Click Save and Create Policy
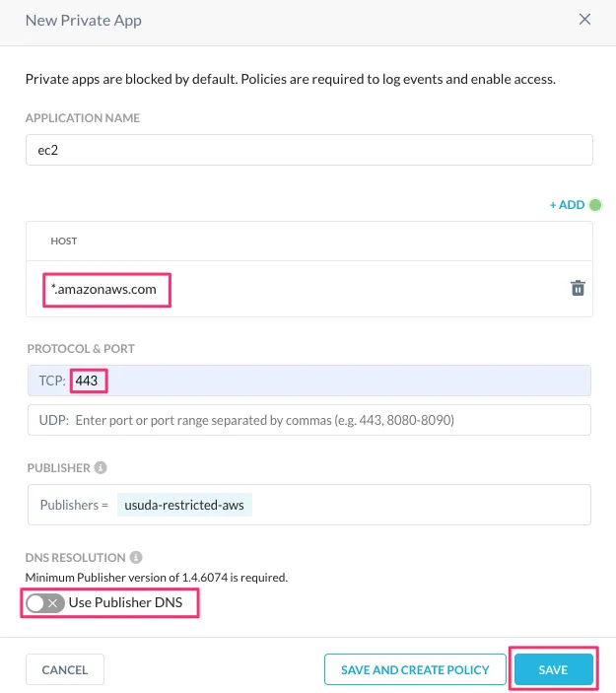616x693 pixels. pos(415,669)
